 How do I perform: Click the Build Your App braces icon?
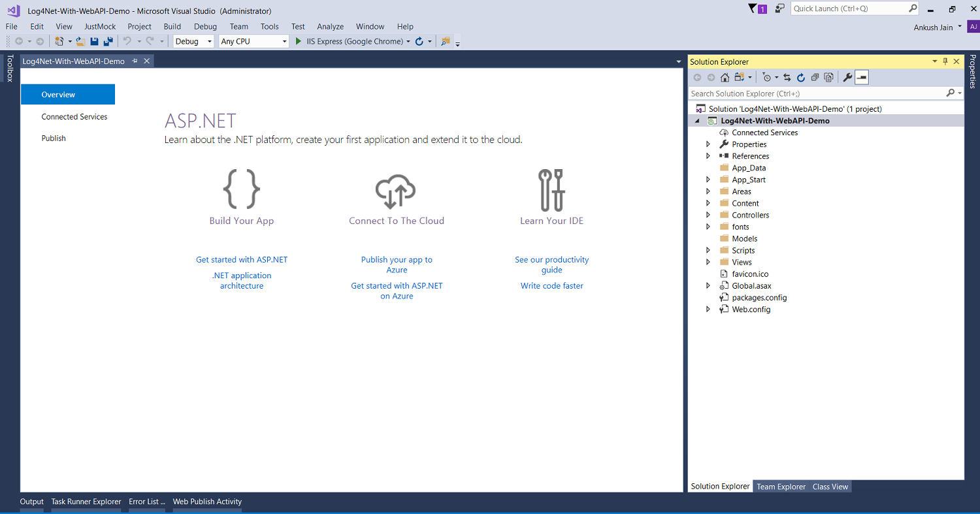(242, 189)
